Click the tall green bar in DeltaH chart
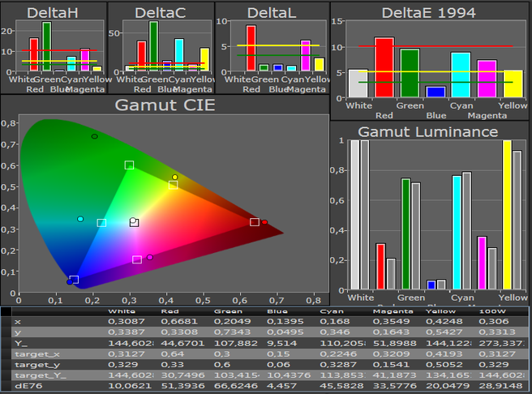 tap(47, 46)
